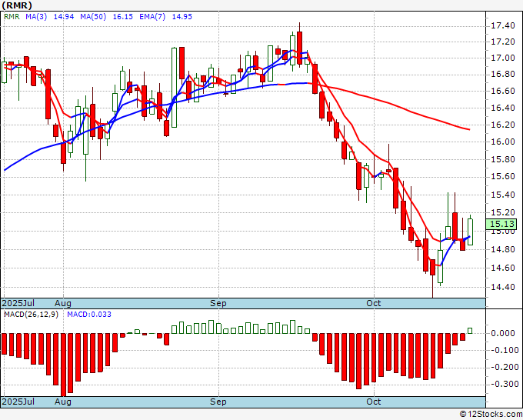Click the 16.00 price axis label
Screen dimensions: 523x420
[x=503, y=142]
